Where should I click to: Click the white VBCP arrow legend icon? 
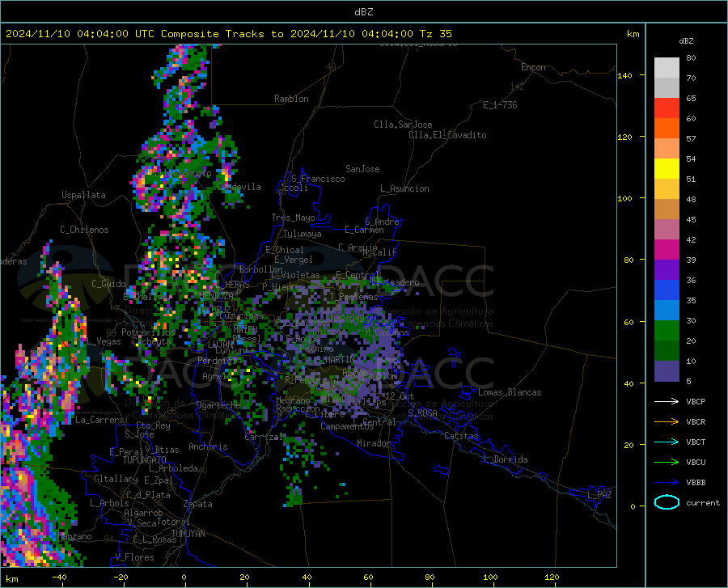tap(667, 401)
